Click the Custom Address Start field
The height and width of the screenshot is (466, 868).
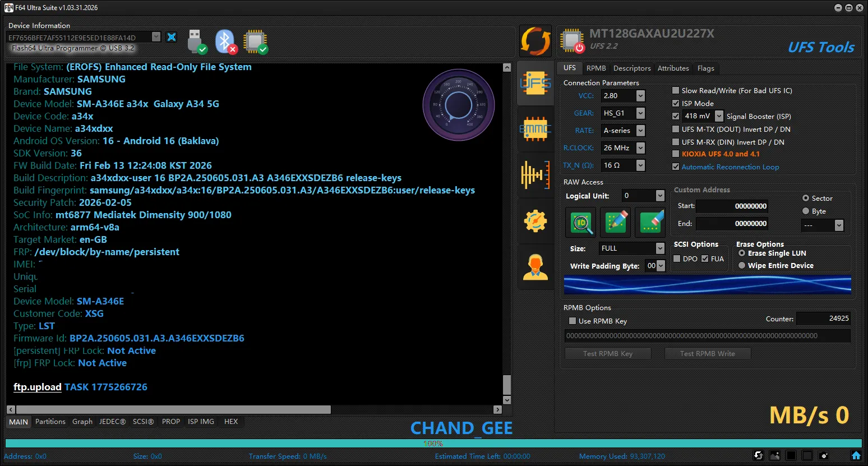[x=733, y=206]
